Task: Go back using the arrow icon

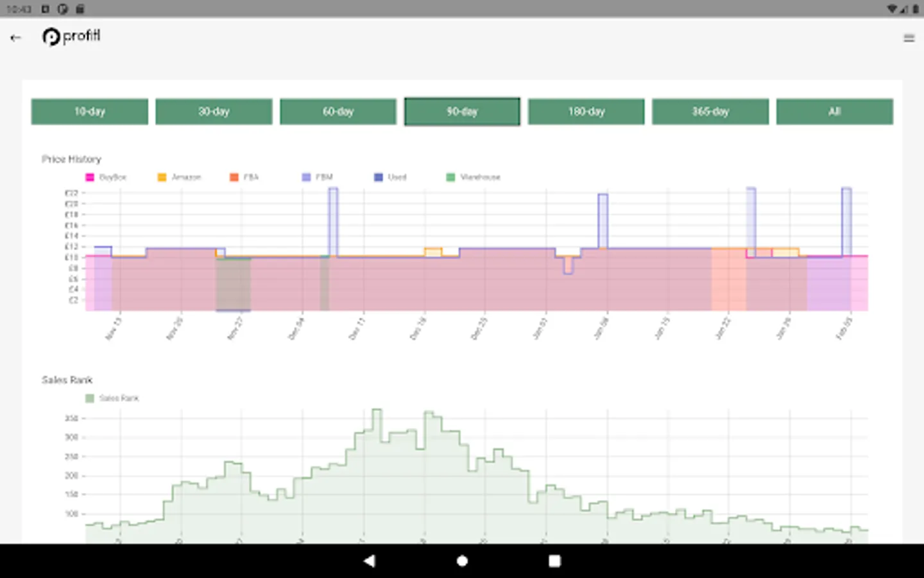Action: pos(15,38)
